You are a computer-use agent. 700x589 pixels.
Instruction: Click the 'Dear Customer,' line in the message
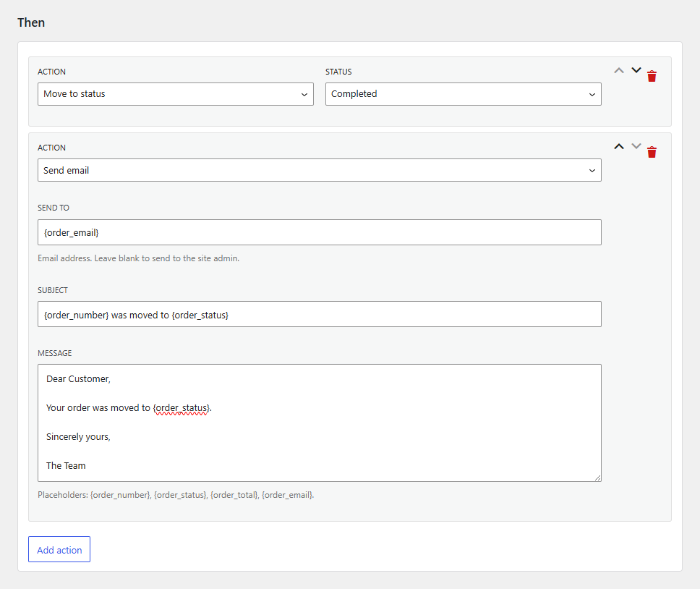click(x=78, y=378)
